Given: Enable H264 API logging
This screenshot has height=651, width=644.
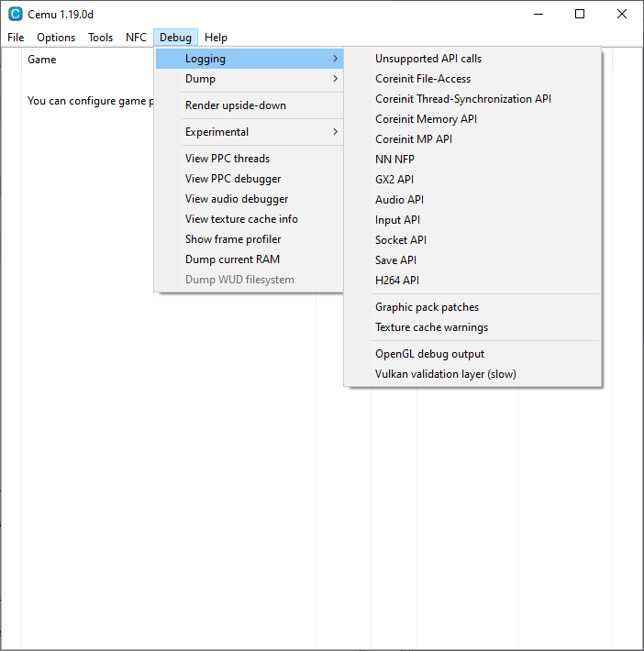Looking at the screenshot, I should coord(472,281).
